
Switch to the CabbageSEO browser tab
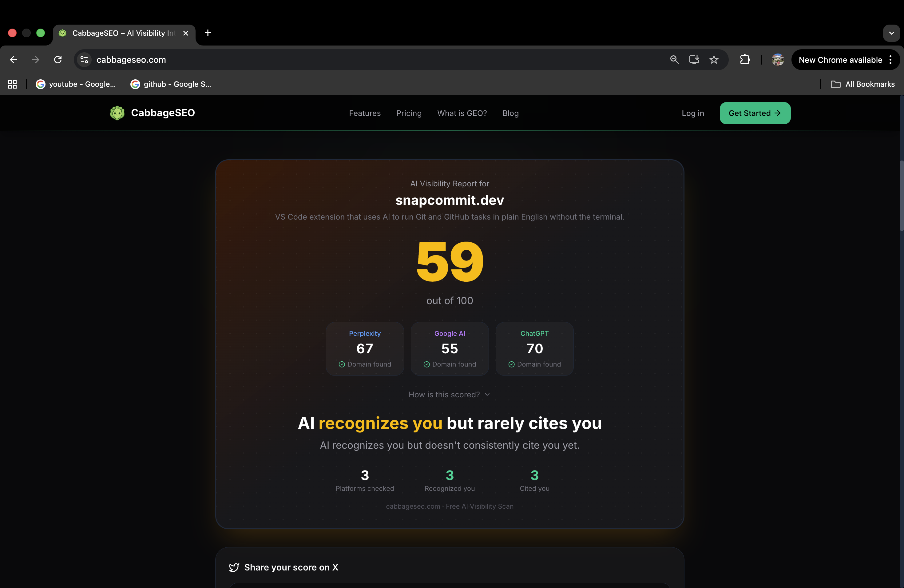118,33
